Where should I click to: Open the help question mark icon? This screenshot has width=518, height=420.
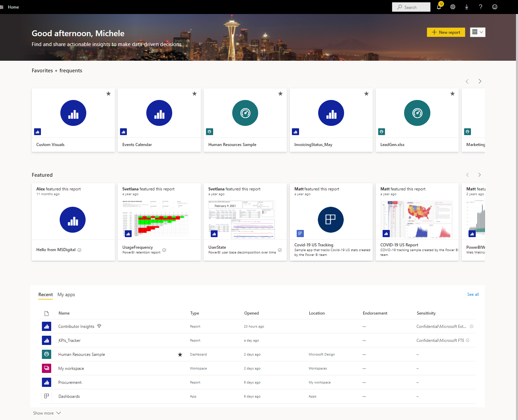(x=480, y=7)
